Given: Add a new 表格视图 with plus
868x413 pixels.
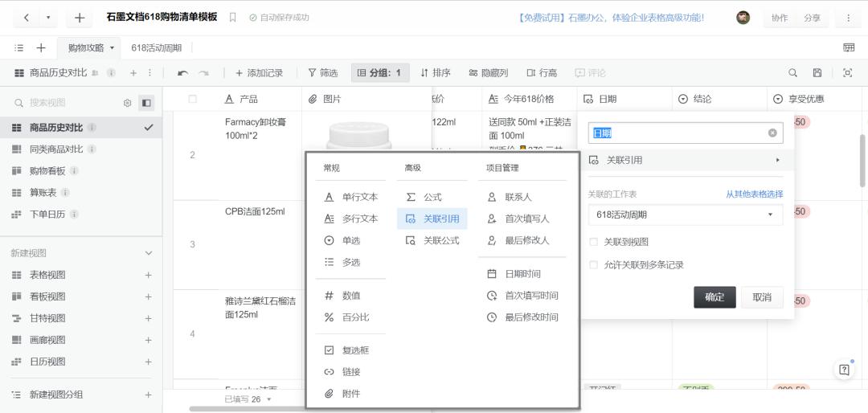Looking at the screenshot, I should click(x=149, y=275).
